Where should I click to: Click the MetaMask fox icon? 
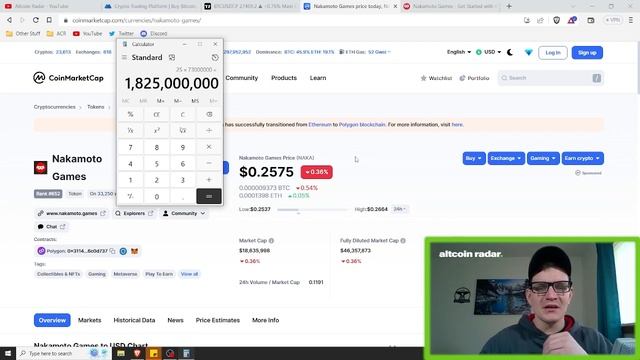[135, 251]
